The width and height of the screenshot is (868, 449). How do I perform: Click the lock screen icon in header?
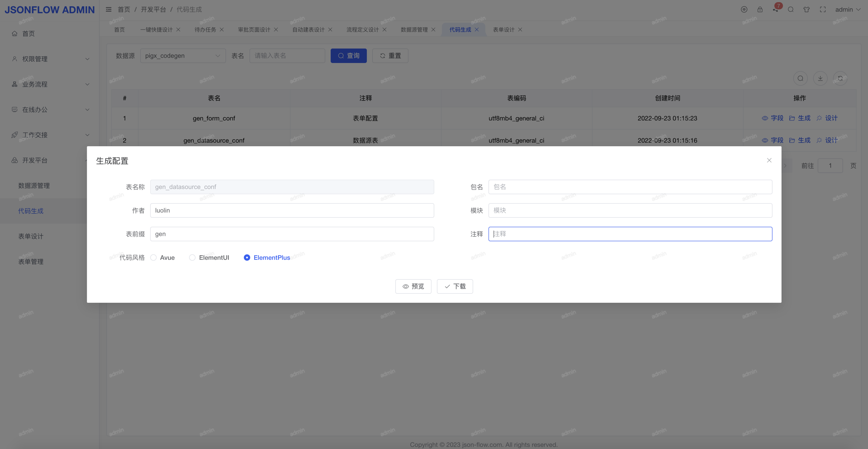[x=760, y=10]
